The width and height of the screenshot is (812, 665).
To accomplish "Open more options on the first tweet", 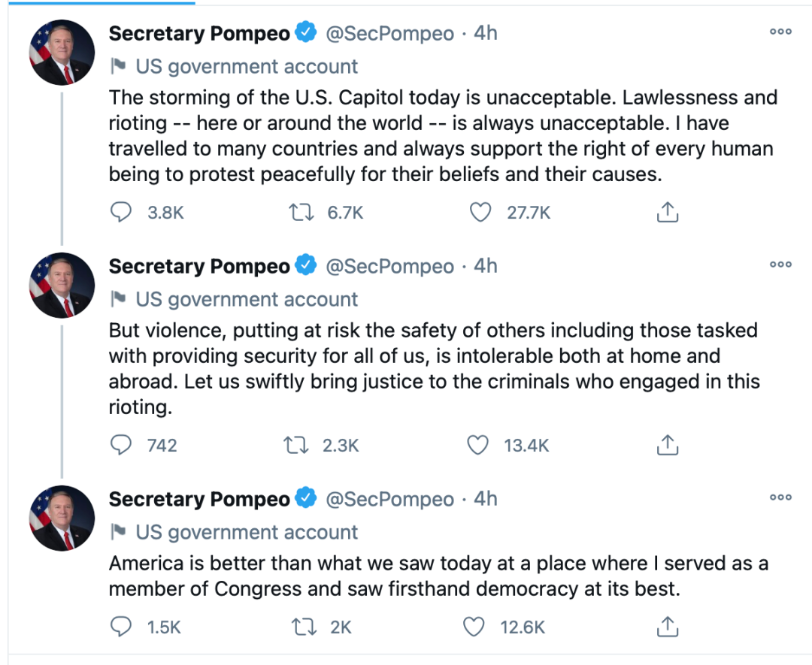I will tap(780, 32).
